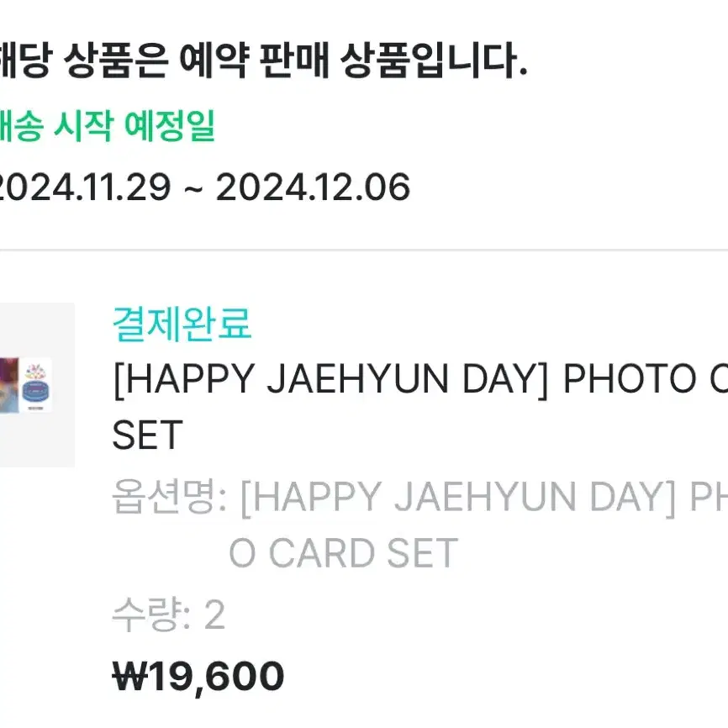Click the quantity number 2
This screenshot has width=728, height=728.
coord(214,615)
